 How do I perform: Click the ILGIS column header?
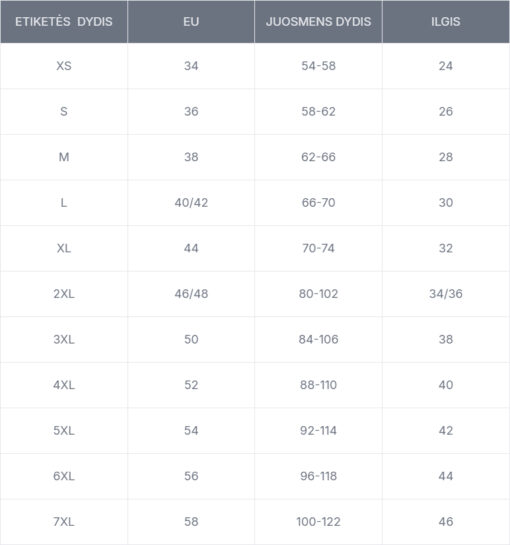point(446,22)
